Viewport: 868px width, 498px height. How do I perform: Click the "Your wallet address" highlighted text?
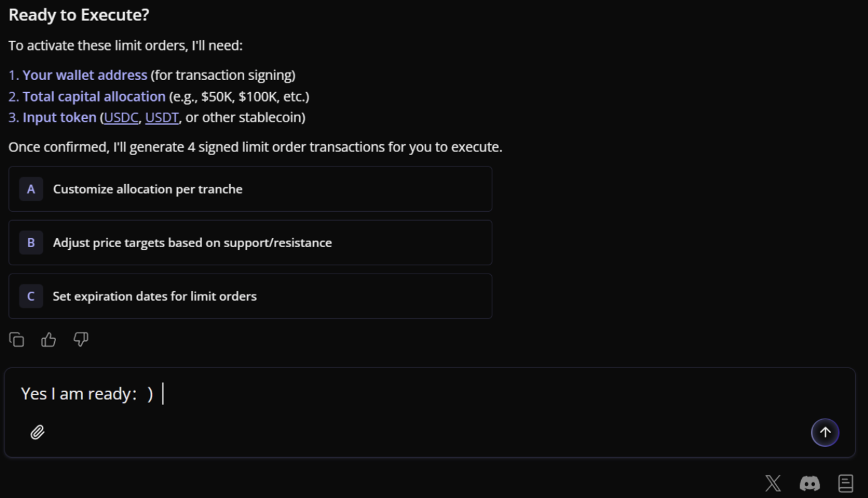click(x=85, y=75)
